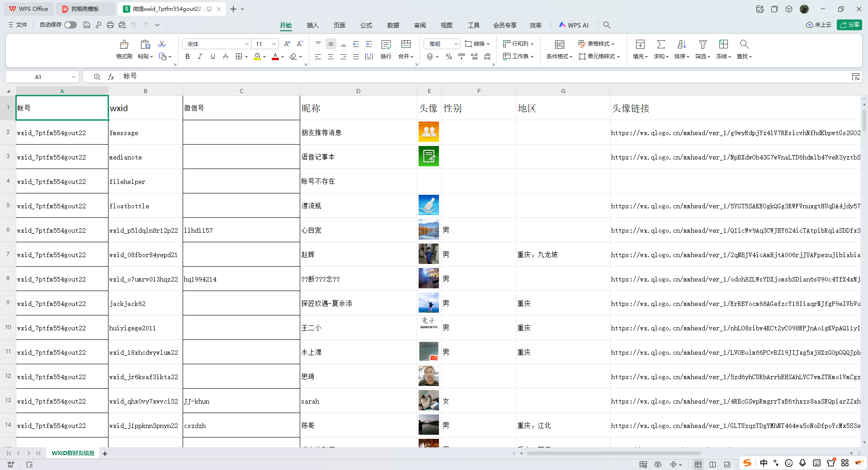The image size is (868, 470).
Task: Click the Wrap text icon
Action: coord(386,45)
